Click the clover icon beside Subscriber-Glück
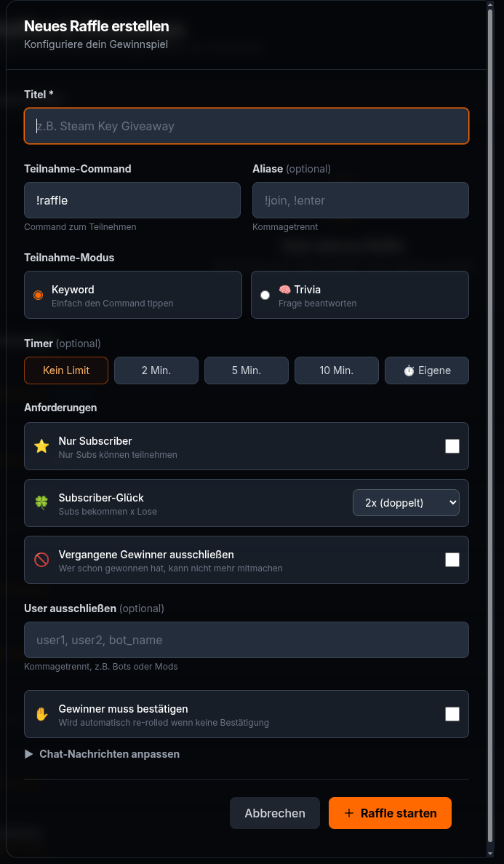 pyautogui.click(x=41, y=502)
